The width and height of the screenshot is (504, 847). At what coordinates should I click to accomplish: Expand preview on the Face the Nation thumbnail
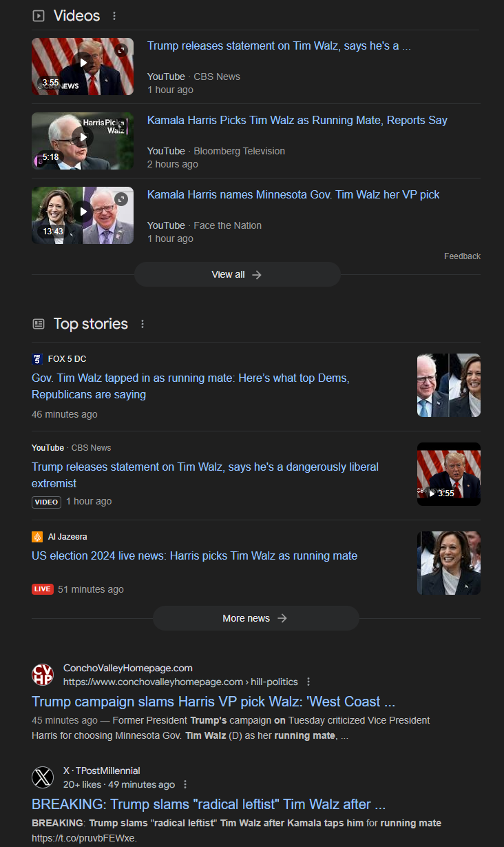(121, 199)
